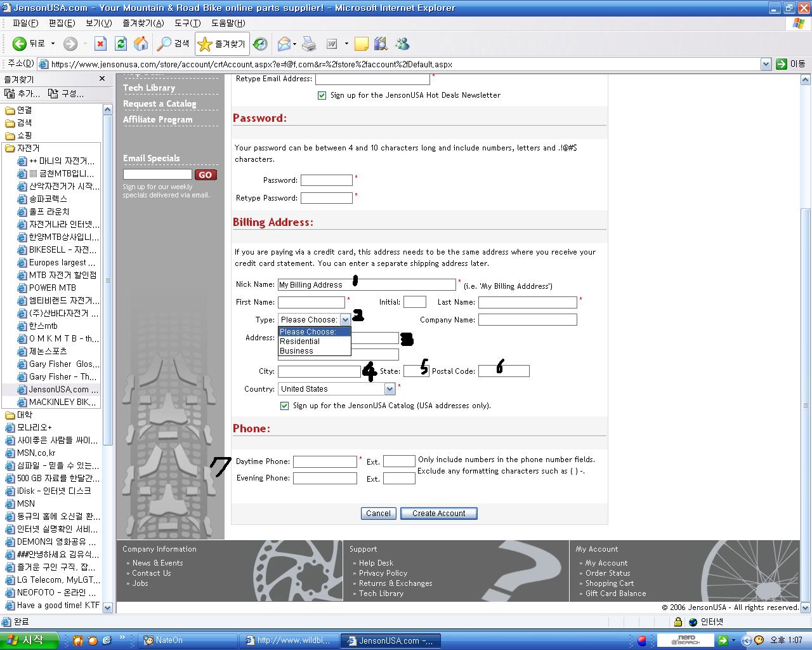Image resolution: width=812 pixels, height=650 pixels.
Task: Open the MSN.co.kr favorite
Action: click(x=30, y=453)
